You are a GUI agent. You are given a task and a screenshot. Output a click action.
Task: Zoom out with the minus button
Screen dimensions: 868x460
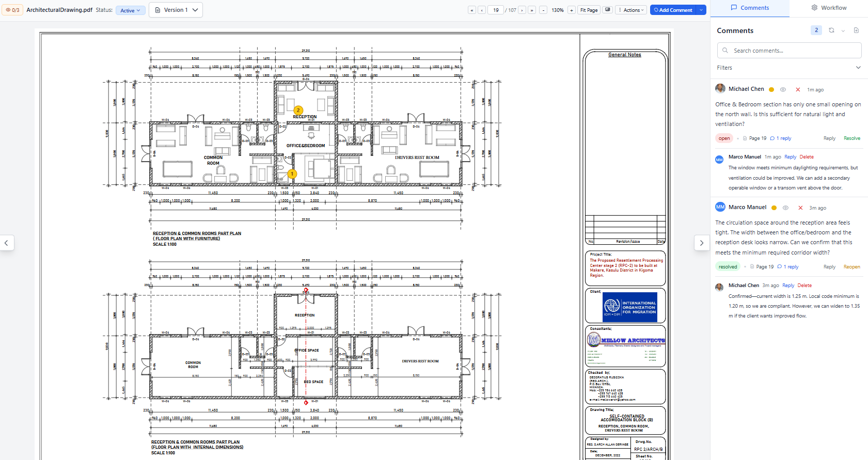543,10
